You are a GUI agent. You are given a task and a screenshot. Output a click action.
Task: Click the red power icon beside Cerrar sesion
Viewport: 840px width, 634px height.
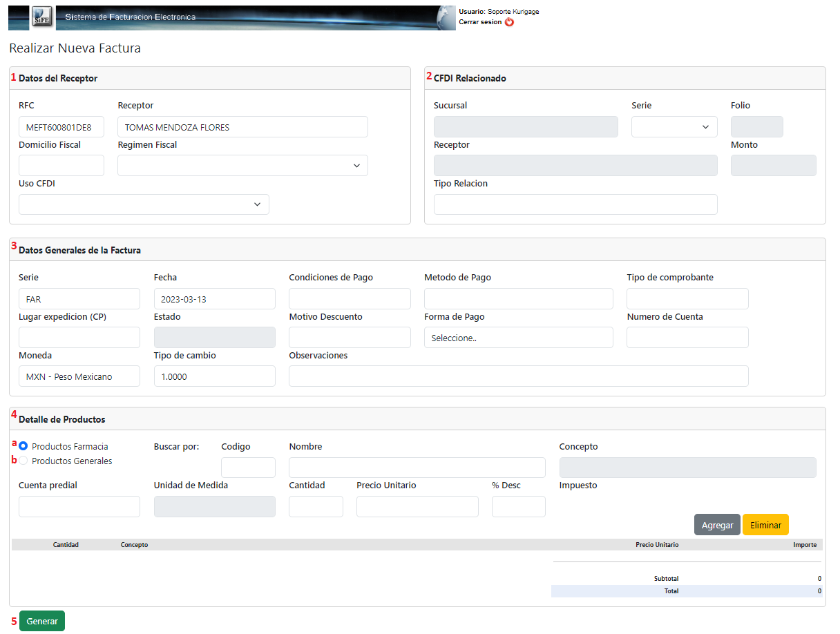pyautogui.click(x=509, y=22)
